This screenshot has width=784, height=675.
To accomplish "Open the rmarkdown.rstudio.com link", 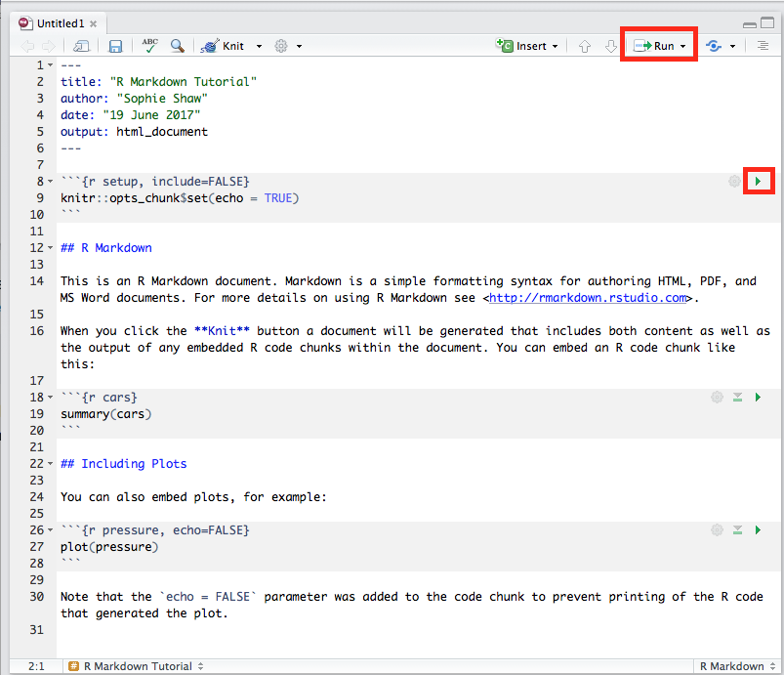I will click(x=588, y=298).
